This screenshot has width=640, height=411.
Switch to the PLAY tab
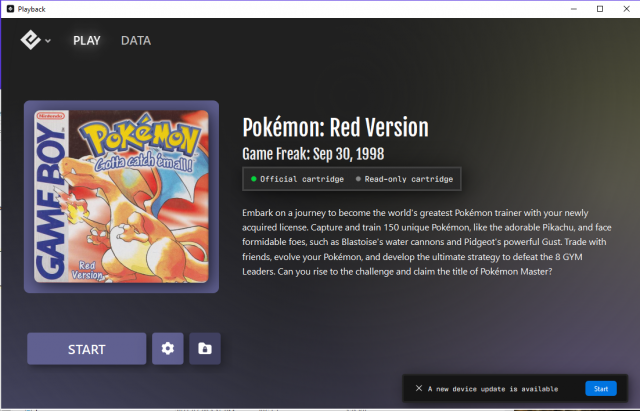pyautogui.click(x=86, y=41)
